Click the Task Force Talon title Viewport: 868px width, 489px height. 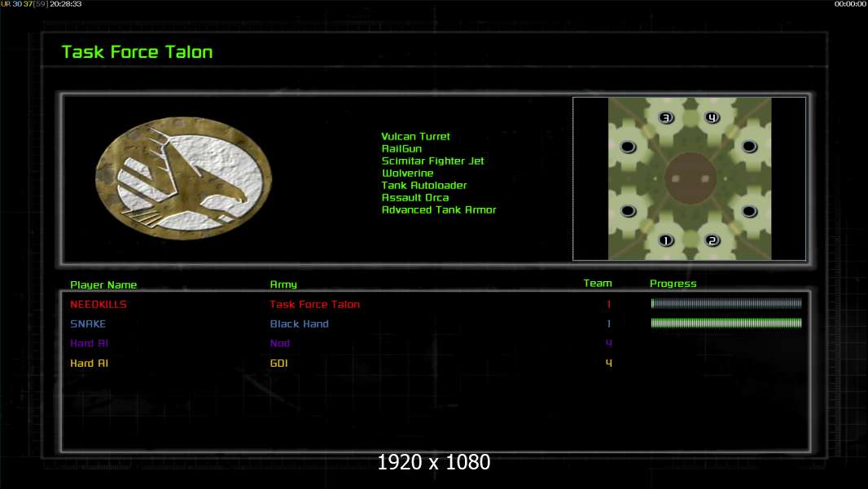click(137, 52)
